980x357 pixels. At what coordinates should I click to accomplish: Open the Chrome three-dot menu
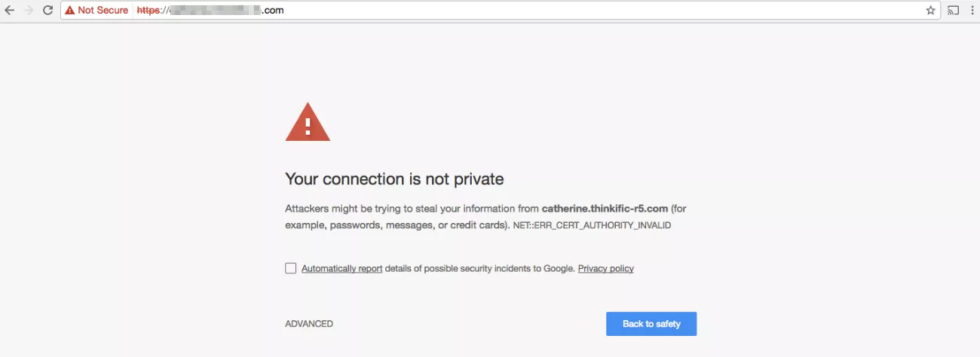973,11
